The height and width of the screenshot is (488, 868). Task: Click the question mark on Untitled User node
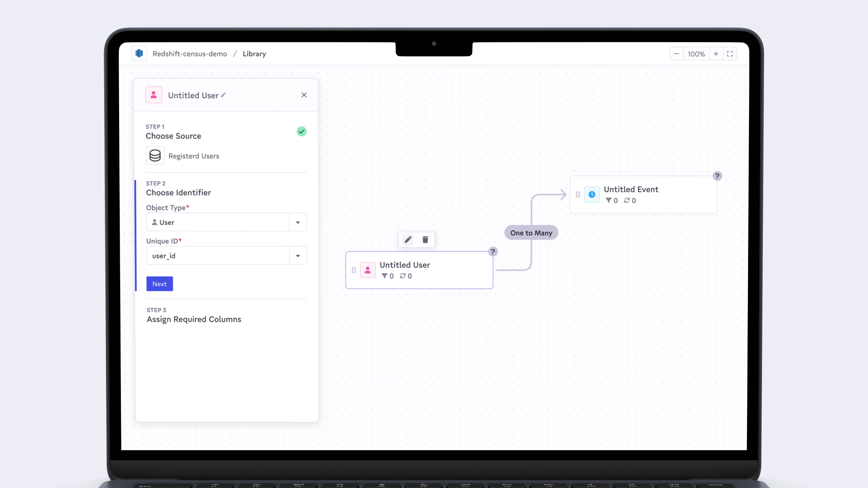493,252
